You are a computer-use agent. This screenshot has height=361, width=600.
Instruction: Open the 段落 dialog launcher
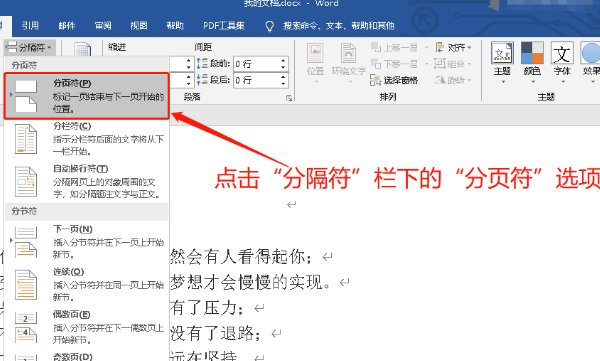coord(289,98)
